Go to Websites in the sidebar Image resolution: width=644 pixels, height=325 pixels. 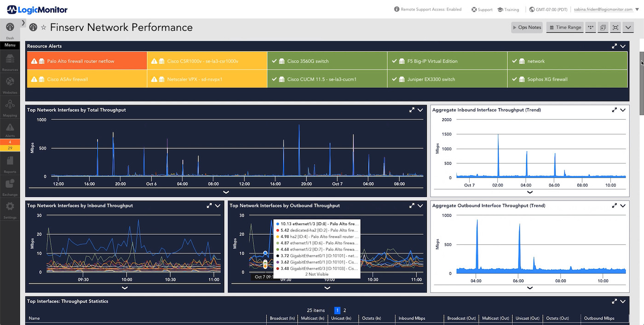click(10, 83)
